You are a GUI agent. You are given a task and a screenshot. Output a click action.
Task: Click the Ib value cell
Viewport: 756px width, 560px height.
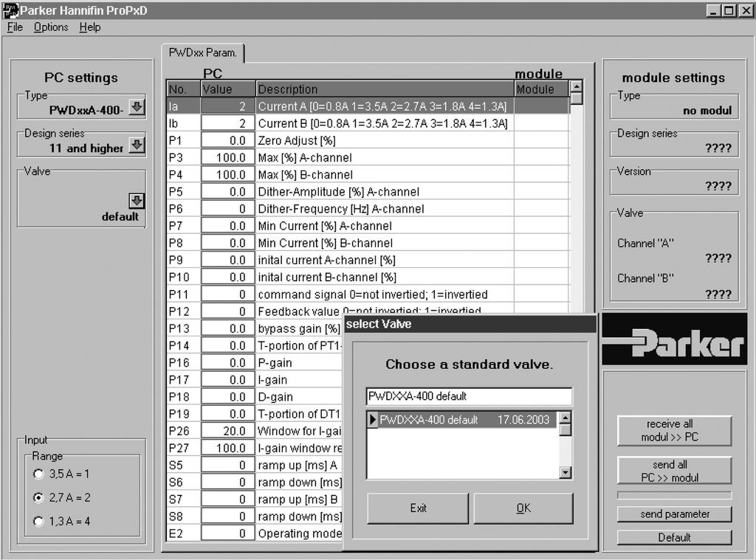[227, 123]
